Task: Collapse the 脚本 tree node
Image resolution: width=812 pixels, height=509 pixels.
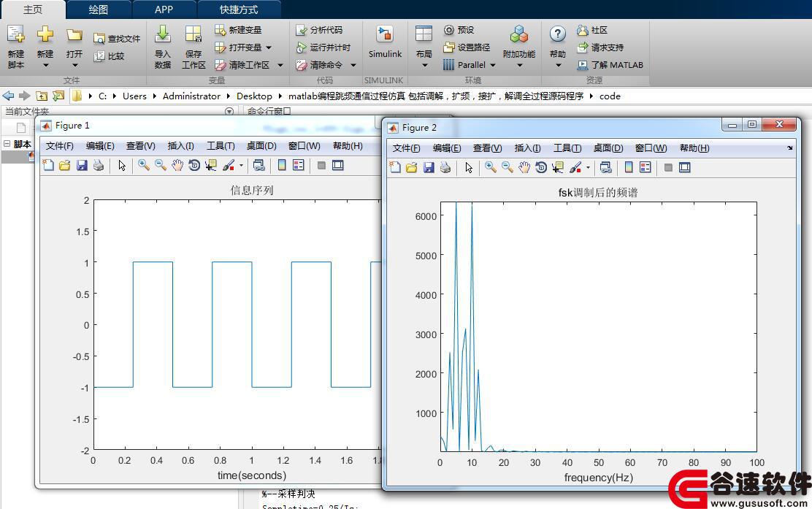Action: point(7,143)
